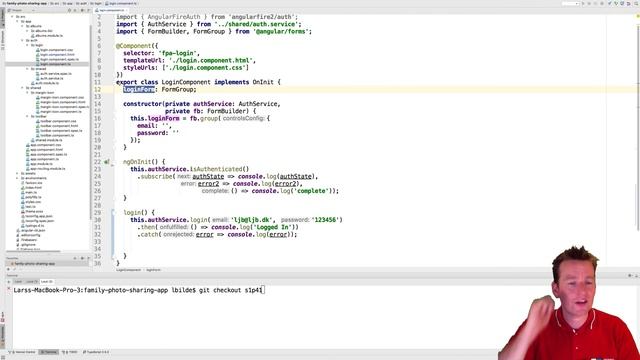The width and height of the screenshot is (640, 360).
Task: Hide the Favorites panel using header icon
Action: tap(88, 258)
